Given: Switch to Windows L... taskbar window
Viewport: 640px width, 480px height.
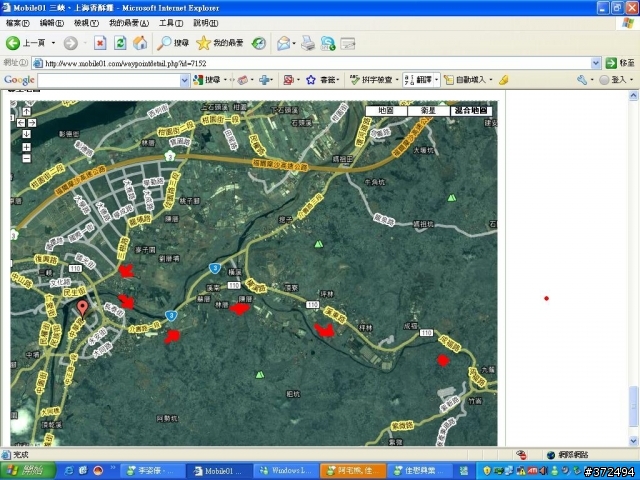Looking at the screenshot, I should point(286,471).
